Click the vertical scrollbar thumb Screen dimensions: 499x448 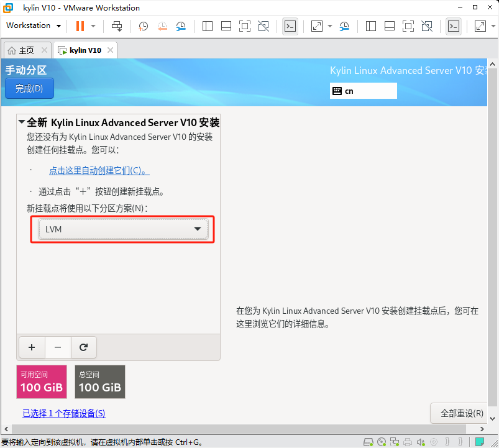(x=492, y=237)
